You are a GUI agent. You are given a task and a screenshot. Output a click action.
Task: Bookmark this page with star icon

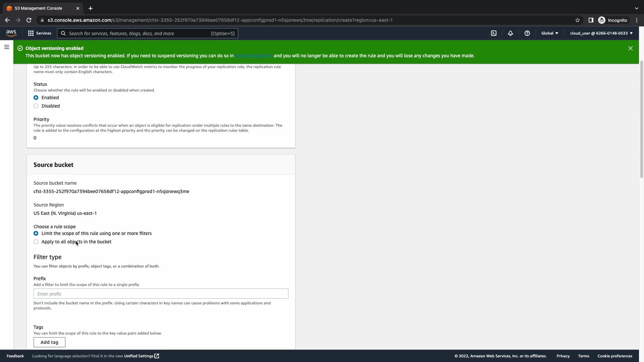(x=577, y=20)
